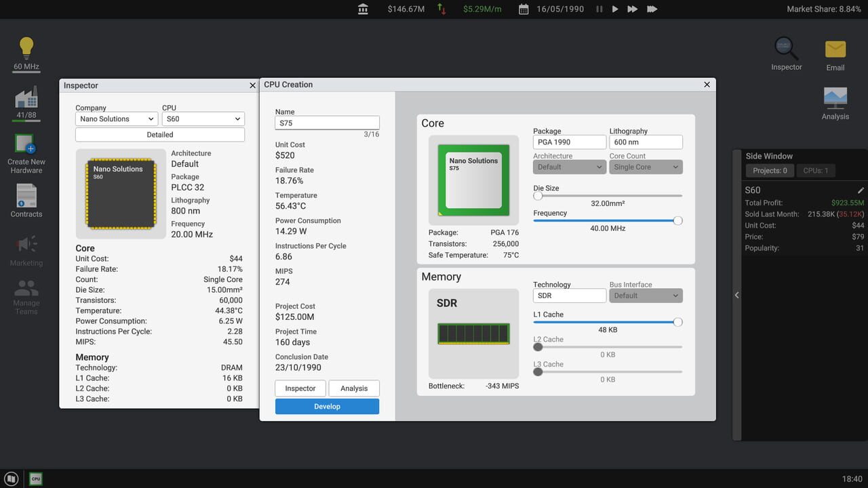The height and width of the screenshot is (488, 868).
Task: Click the Name field showing S75
Action: 327,123
